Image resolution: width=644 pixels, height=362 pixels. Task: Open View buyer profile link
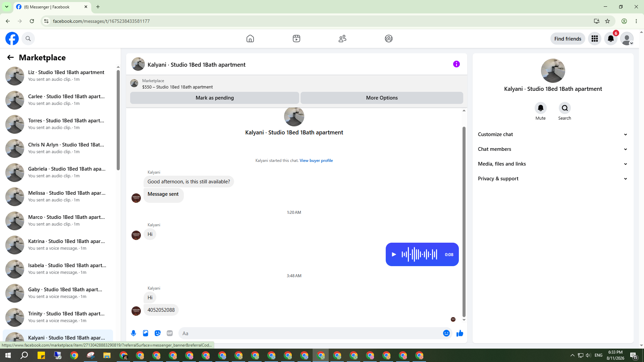(316, 161)
